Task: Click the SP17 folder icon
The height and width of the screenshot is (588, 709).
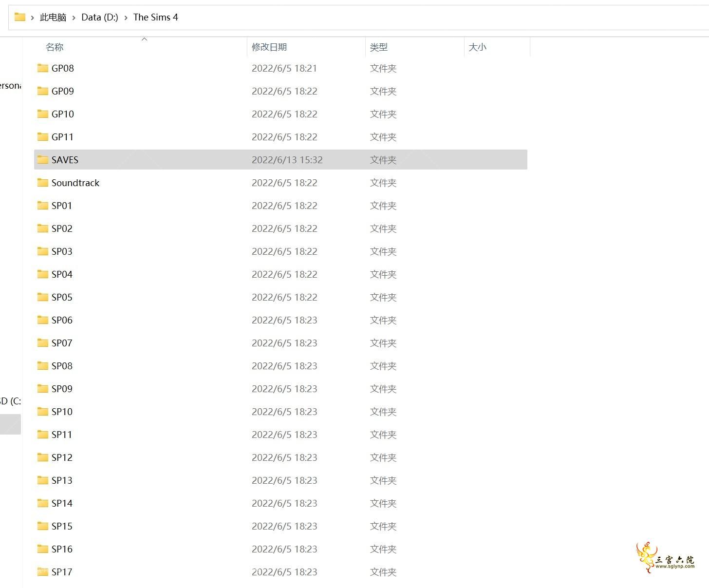Action: tap(43, 572)
